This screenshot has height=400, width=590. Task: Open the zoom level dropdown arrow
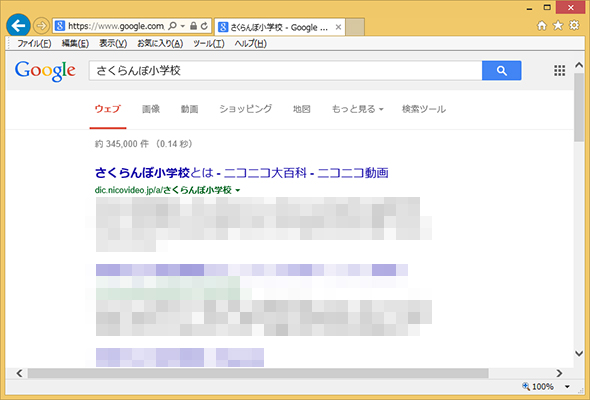[567, 386]
